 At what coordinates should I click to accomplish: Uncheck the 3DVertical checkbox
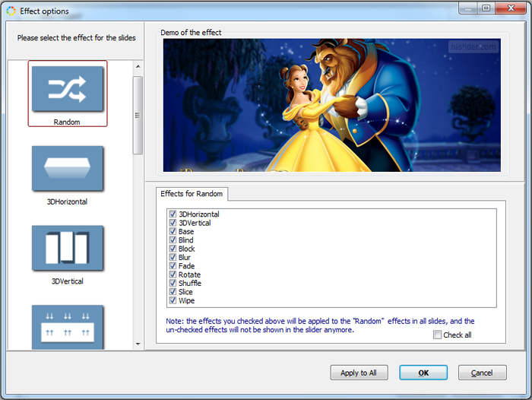pos(173,222)
